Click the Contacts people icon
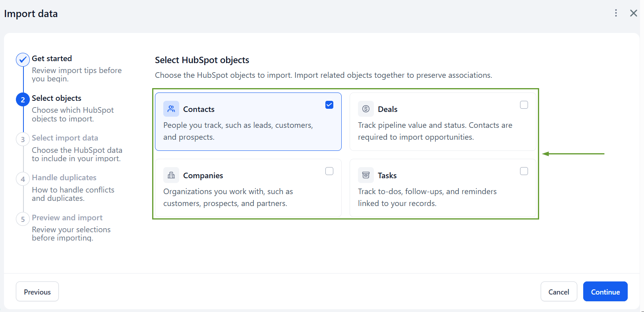 pyautogui.click(x=171, y=109)
